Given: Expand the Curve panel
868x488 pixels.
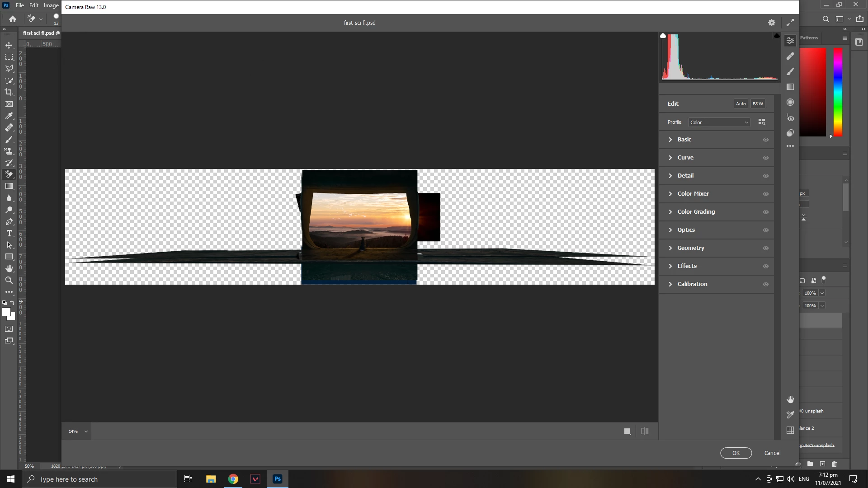Looking at the screenshot, I should [x=685, y=158].
